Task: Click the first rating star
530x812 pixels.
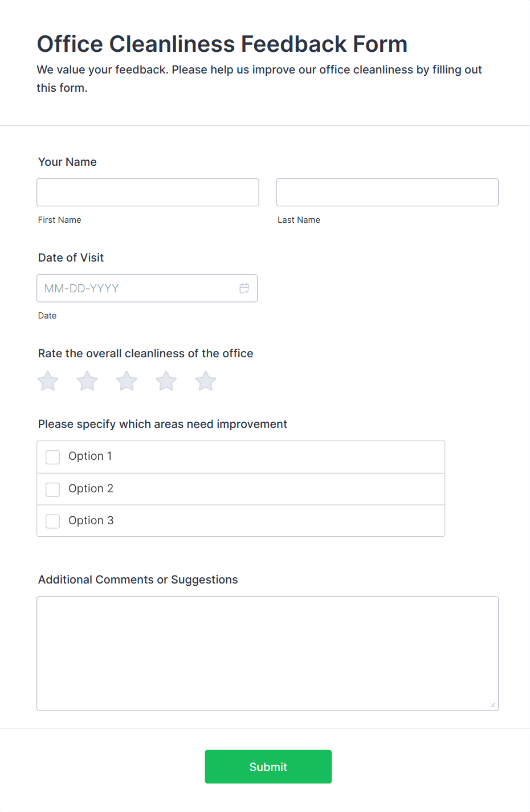Action: click(x=47, y=381)
